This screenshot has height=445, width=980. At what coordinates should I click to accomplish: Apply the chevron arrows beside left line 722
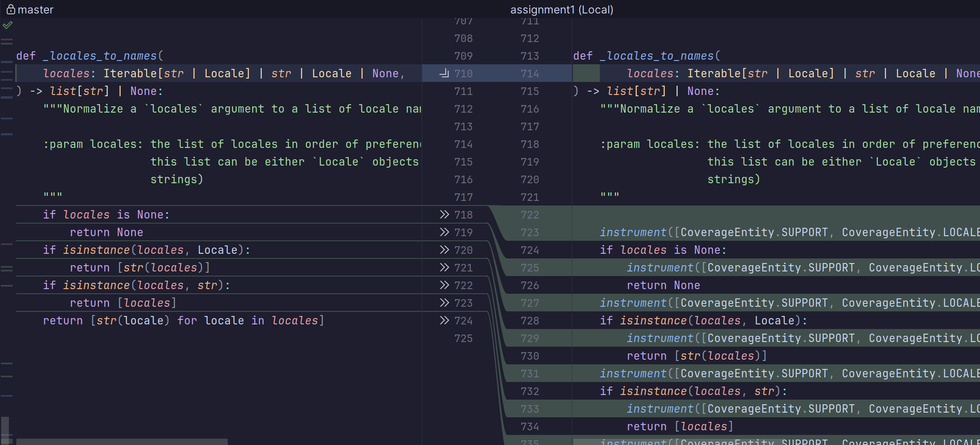tap(444, 285)
